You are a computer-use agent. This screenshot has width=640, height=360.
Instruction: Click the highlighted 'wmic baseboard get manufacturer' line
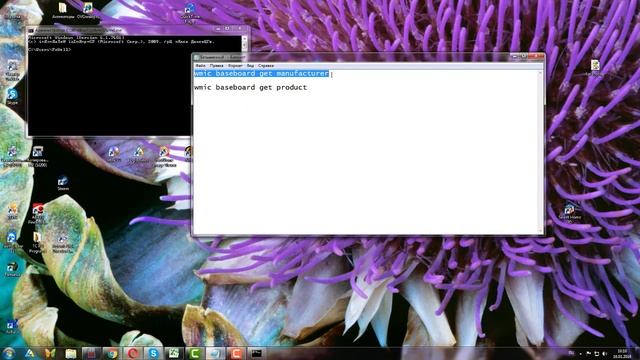click(x=262, y=73)
